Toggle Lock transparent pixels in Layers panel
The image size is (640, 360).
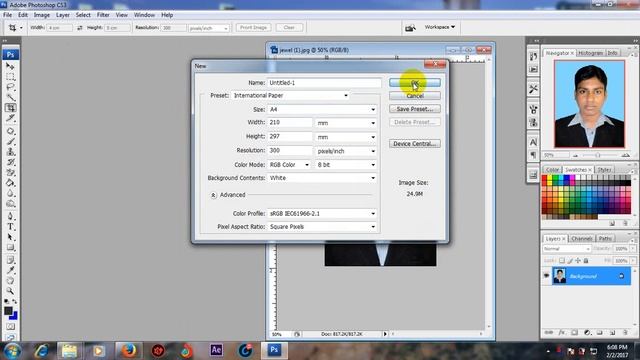(562, 260)
